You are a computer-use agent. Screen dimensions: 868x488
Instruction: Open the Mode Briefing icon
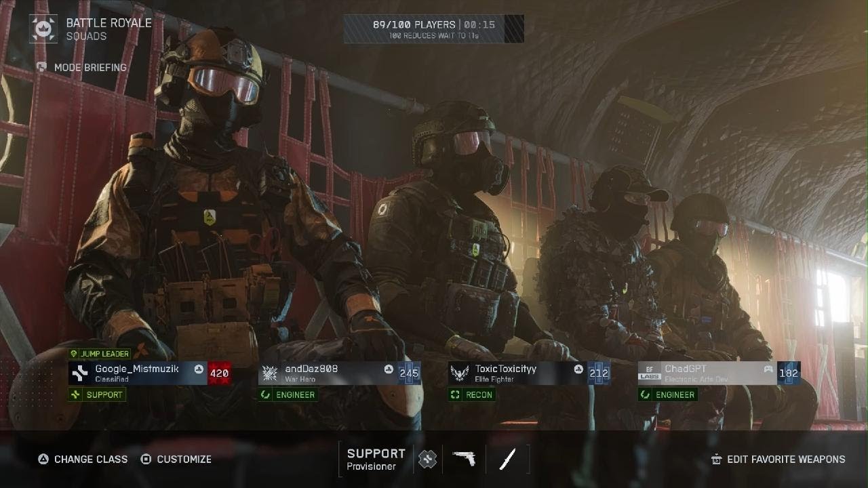42,67
